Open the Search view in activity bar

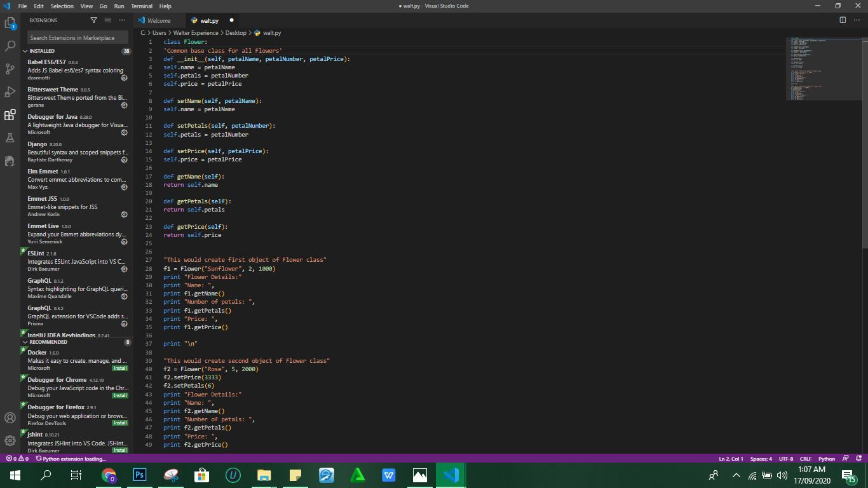click(x=10, y=46)
